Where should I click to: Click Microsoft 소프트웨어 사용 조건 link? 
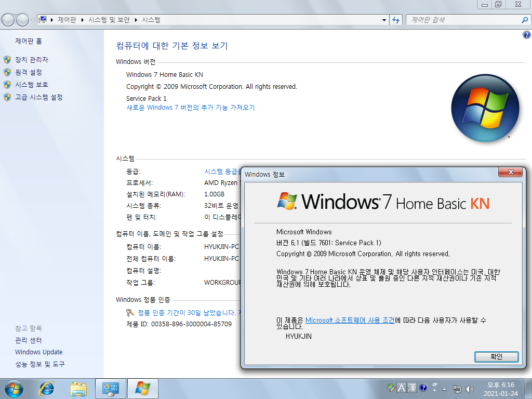pos(350,320)
